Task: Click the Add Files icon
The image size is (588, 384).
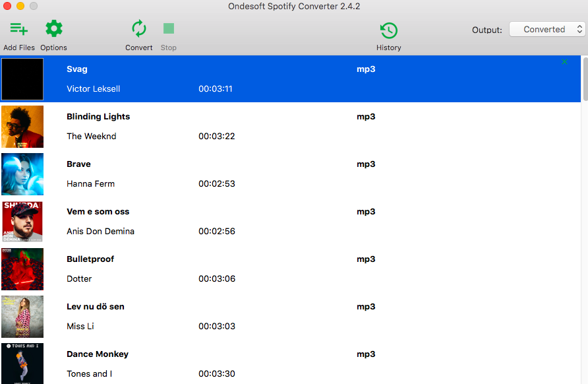Action: tap(18, 29)
